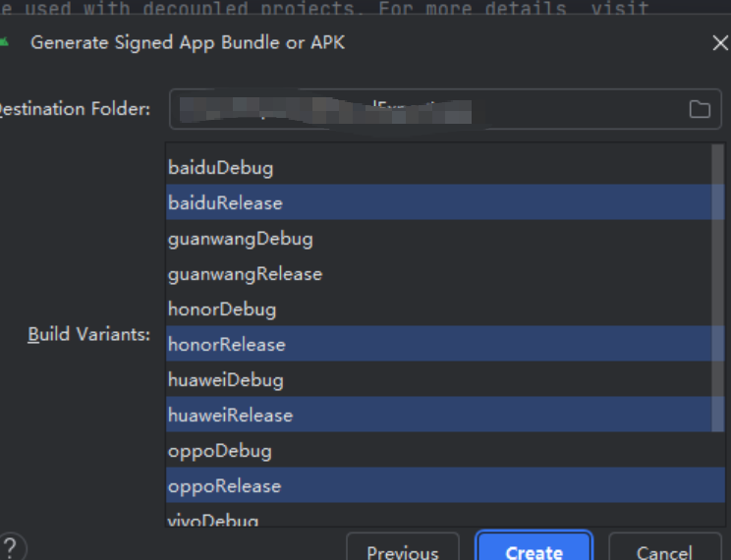Close the Generate Signed App Bundle dialog
The height and width of the screenshot is (560, 731).
coord(720,43)
